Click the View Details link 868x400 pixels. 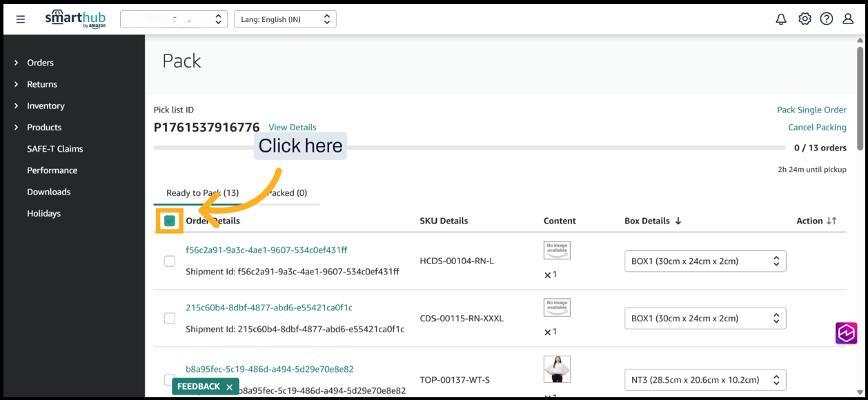tap(293, 128)
